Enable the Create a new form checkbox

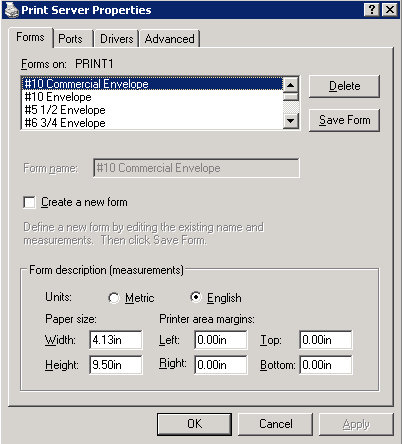pyautogui.click(x=29, y=202)
